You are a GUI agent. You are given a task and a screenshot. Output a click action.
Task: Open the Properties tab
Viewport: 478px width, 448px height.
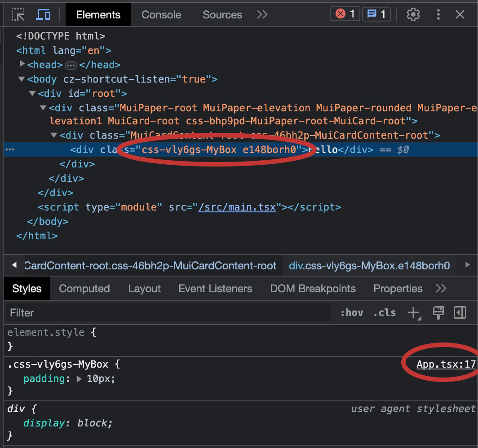tap(398, 288)
